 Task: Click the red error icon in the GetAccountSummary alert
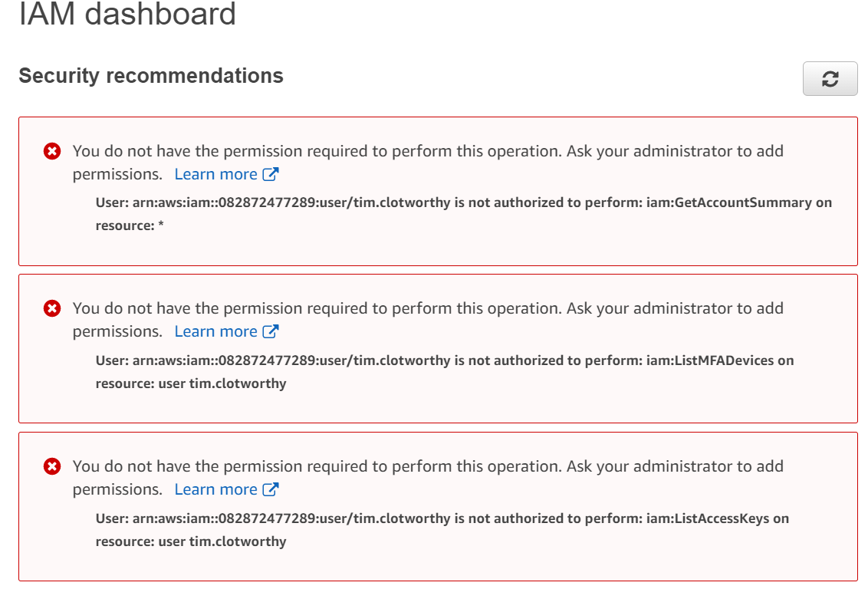(x=52, y=151)
